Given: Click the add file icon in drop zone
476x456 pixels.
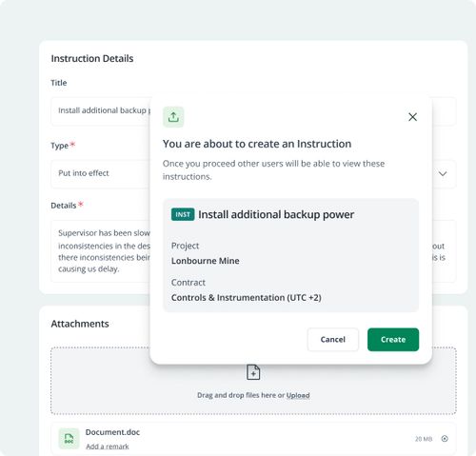Looking at the screenshot, I should pyautogui.click(x=253, y=372).
